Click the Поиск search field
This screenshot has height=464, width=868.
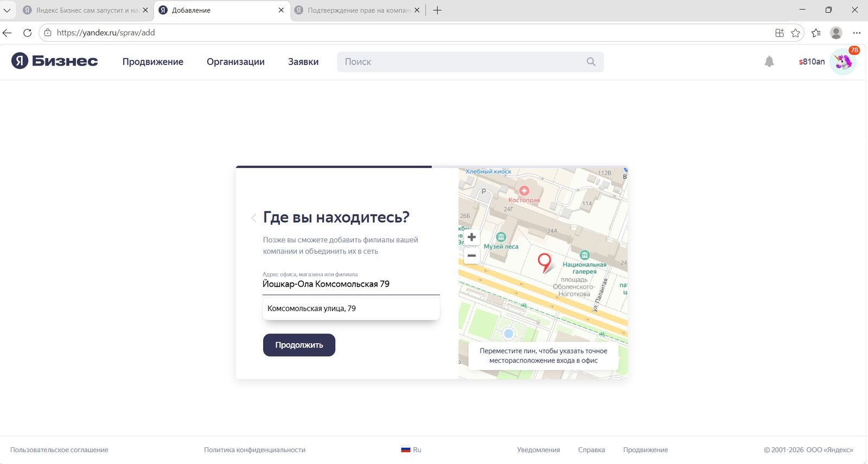pos(470,62)
